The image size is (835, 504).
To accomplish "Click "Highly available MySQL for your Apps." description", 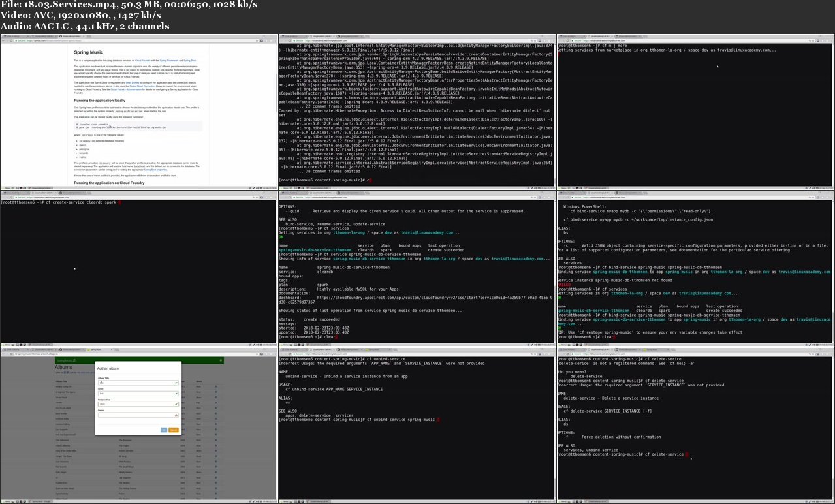I will [359, 289].
